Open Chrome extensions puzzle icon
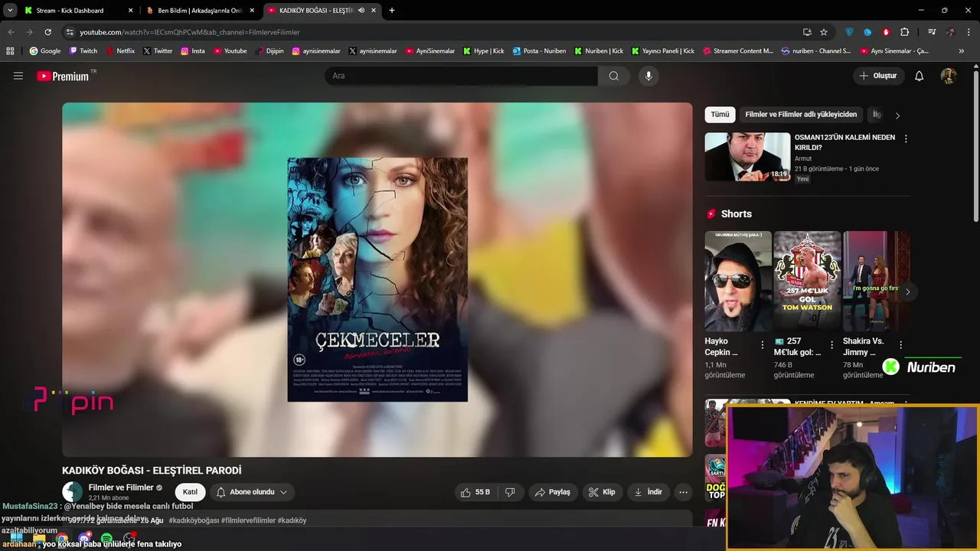This screenshot has width=980, height=551. (x=905, y=32)
